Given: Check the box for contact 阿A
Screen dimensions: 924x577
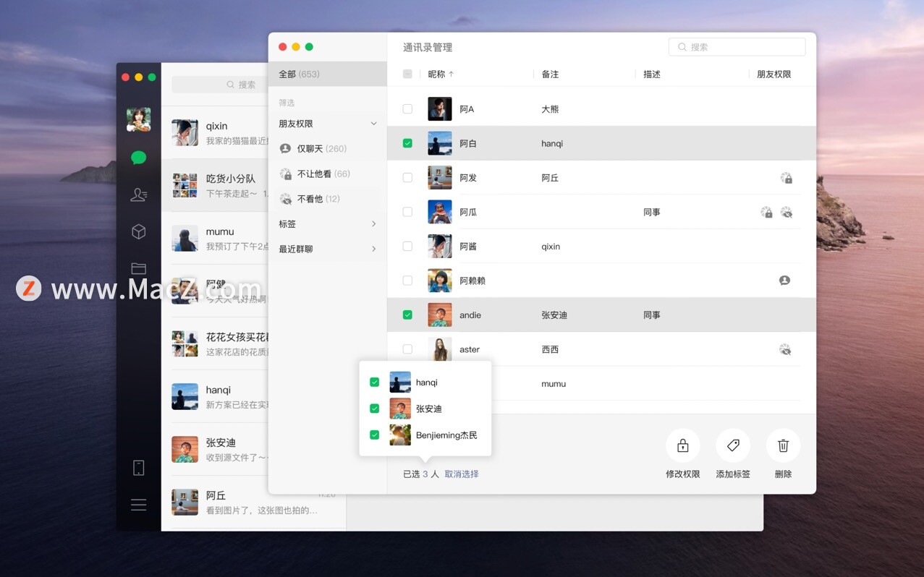Looking at the screenshot, I should tap(407, 108).
